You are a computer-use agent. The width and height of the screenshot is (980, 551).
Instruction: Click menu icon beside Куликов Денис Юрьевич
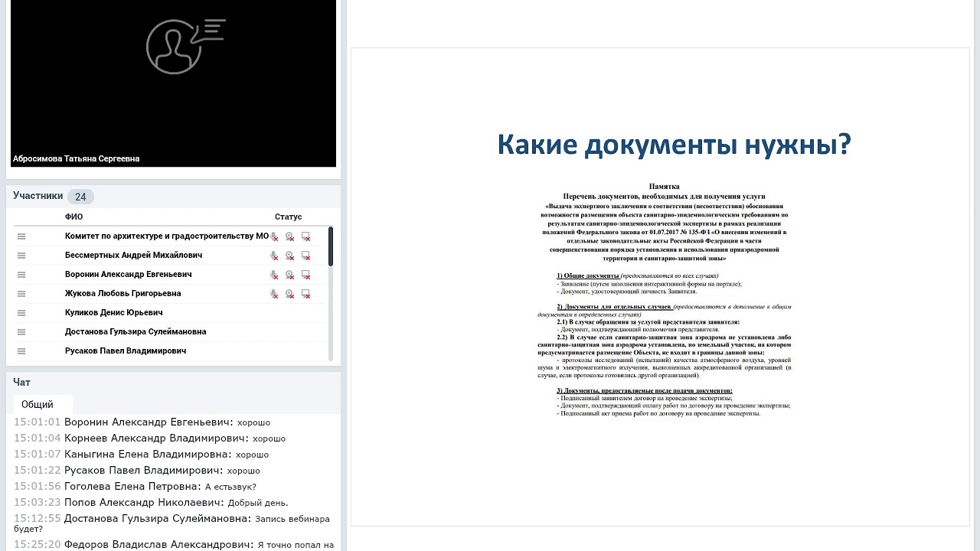tap(21, 313)
